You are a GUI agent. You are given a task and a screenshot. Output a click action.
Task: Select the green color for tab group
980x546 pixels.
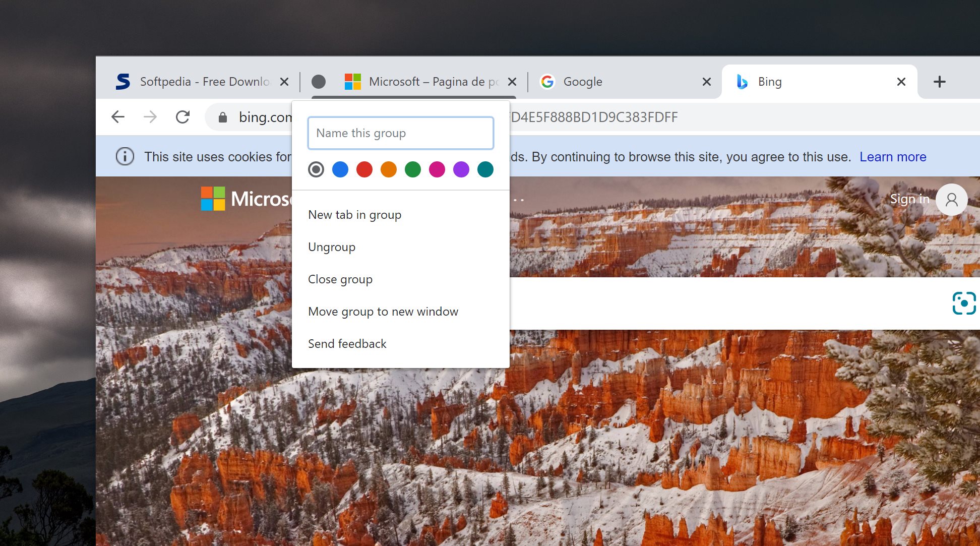click(413, 169)
